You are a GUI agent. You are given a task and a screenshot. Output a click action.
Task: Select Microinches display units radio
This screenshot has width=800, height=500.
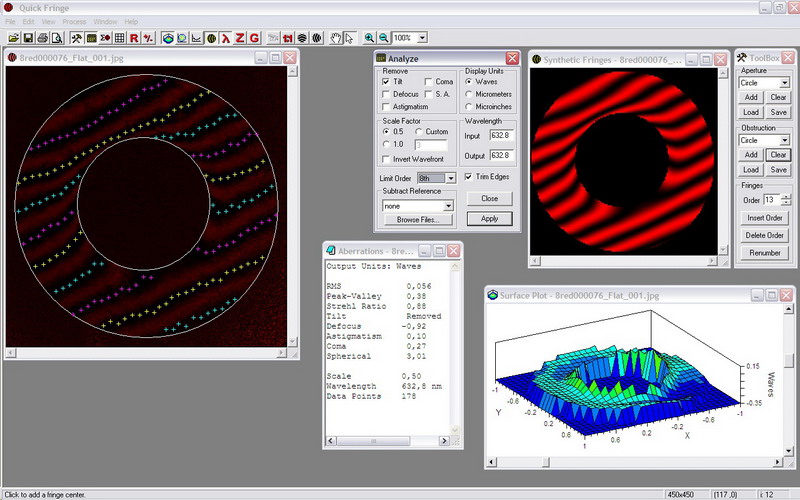pyautogui.click(x=469, y=107)
